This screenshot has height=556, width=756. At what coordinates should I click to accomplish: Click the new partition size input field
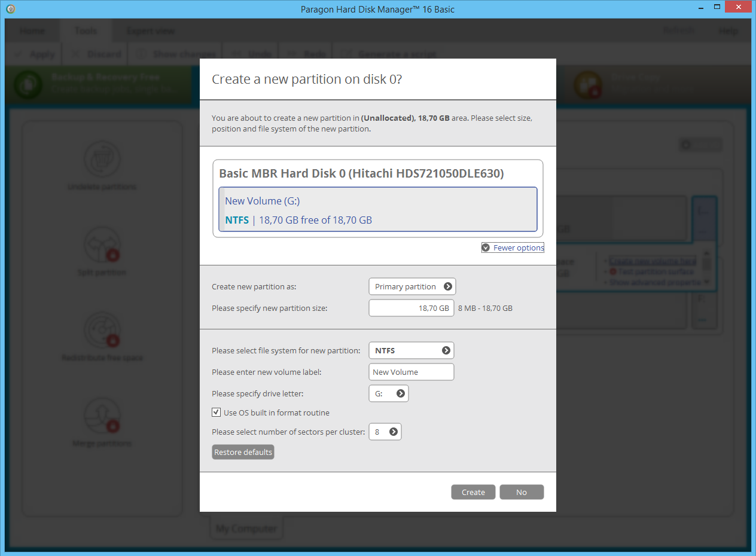[411, 308]
